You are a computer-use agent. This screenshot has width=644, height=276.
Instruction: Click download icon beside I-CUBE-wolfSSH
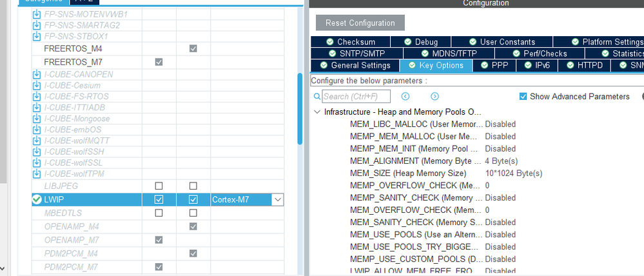(37, 152)
